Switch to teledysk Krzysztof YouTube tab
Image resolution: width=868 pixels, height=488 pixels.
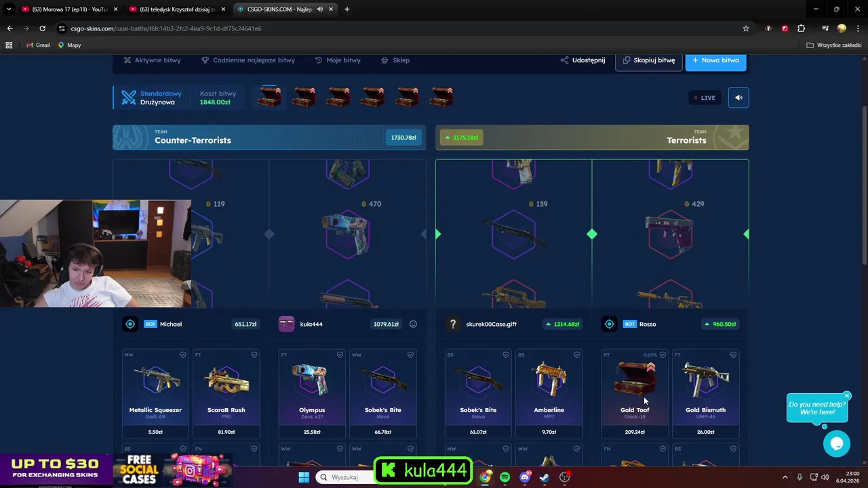coord(178,9)
